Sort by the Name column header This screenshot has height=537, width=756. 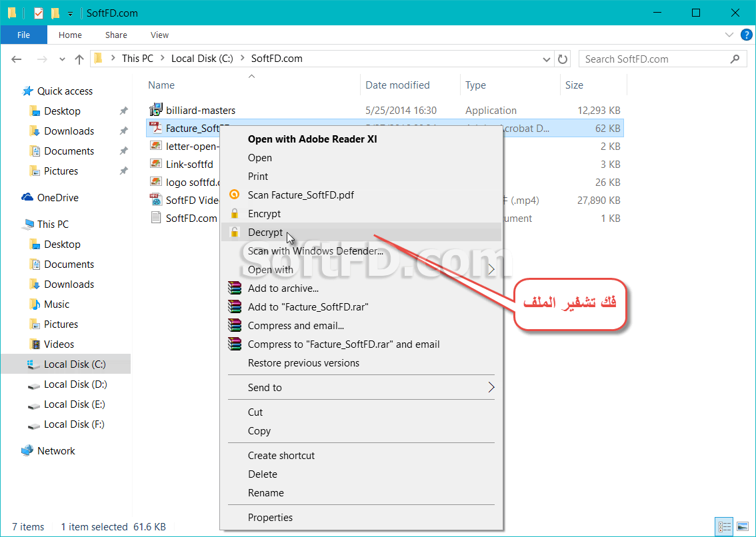click(x=253, y=85)
